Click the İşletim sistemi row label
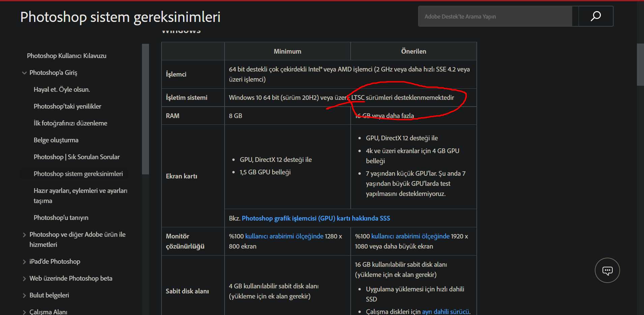This screenshot has width=644, height=315. click(186, 97)
